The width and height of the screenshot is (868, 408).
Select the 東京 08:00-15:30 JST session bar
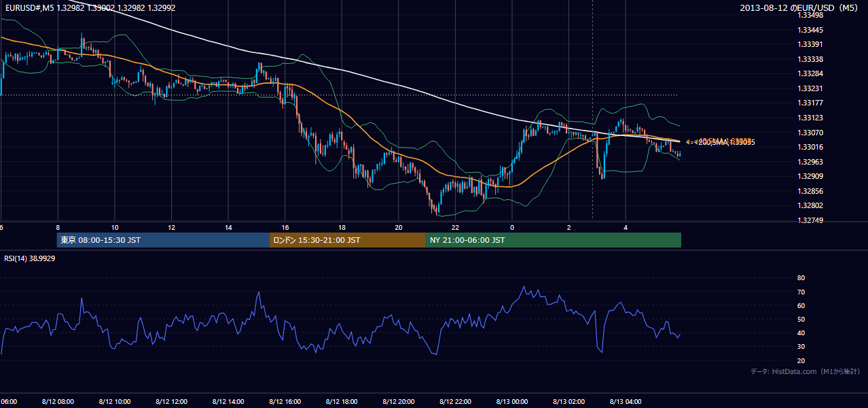click(x=164, y=240)
